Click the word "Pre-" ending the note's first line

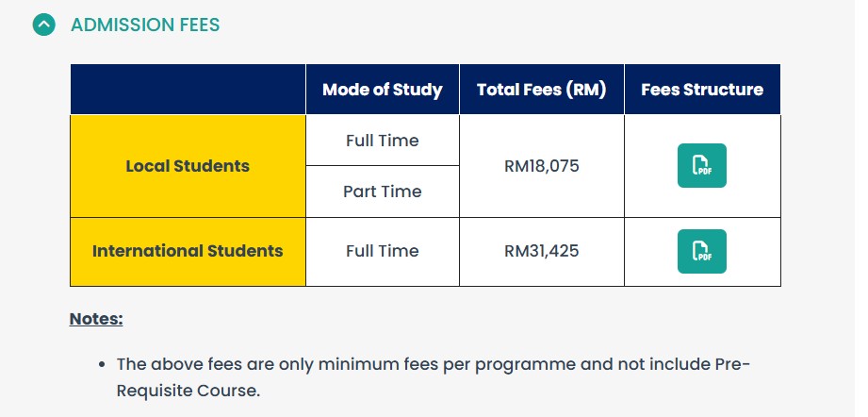[730, 364]
